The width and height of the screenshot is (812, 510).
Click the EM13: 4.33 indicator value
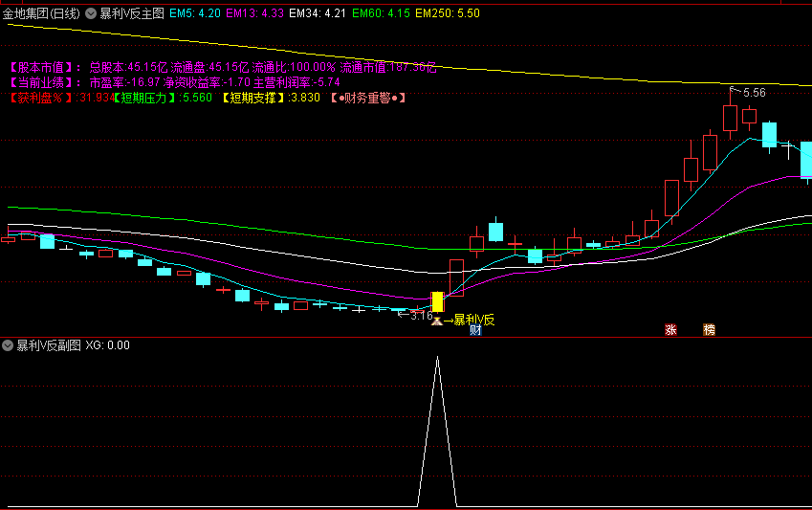255,13
